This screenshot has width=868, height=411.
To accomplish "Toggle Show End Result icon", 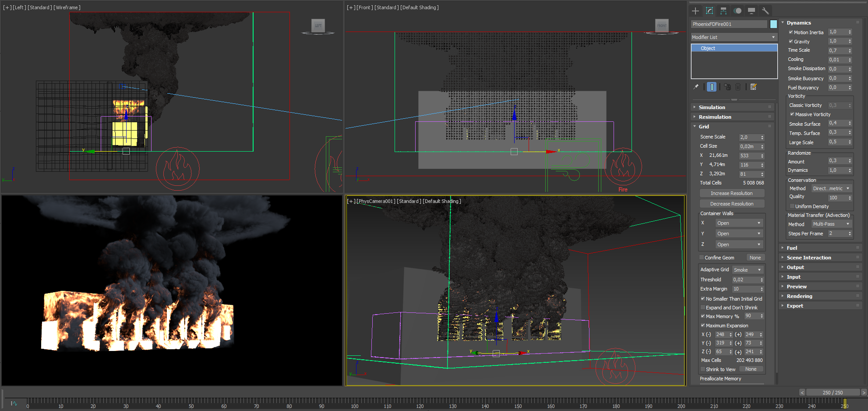I will [712, 87].
